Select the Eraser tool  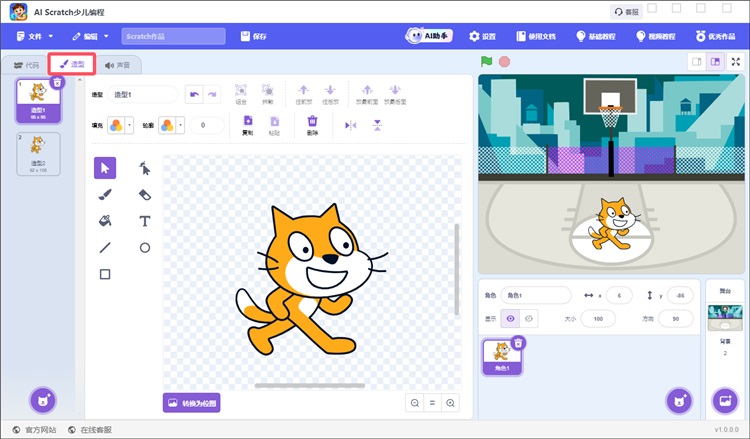[x=145, y=194]
